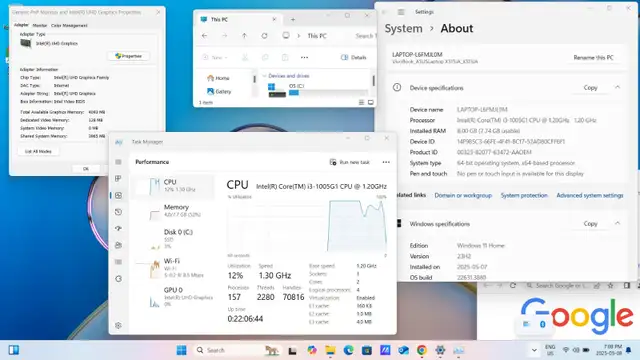640x360 pixels.
Task: Click the Up arrow in File Explorer
Action: tap(244, 36)
